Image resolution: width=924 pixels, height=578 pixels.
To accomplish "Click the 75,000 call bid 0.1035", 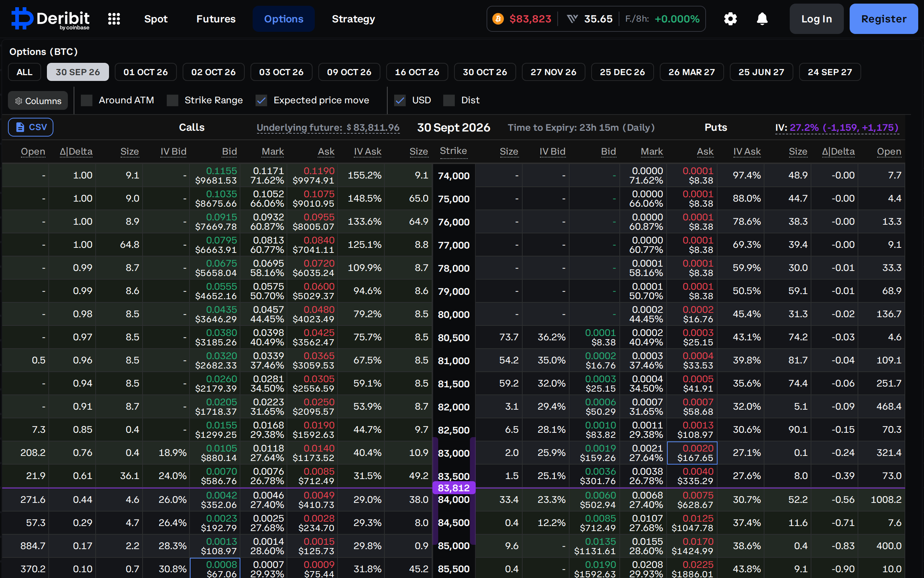I will tap(222, 194).
